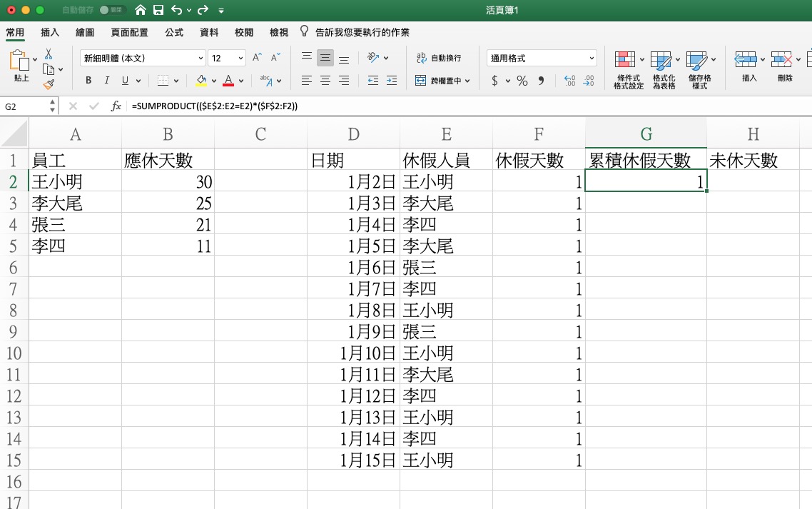The height and width of the screenshot is (509, 812).
Task: Apply currency format with dollar icon
Action: coord(495,81)
